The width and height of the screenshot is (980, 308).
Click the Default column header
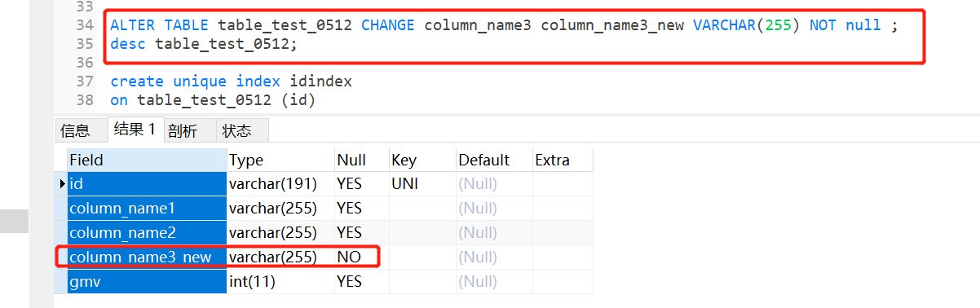point(493,160)
